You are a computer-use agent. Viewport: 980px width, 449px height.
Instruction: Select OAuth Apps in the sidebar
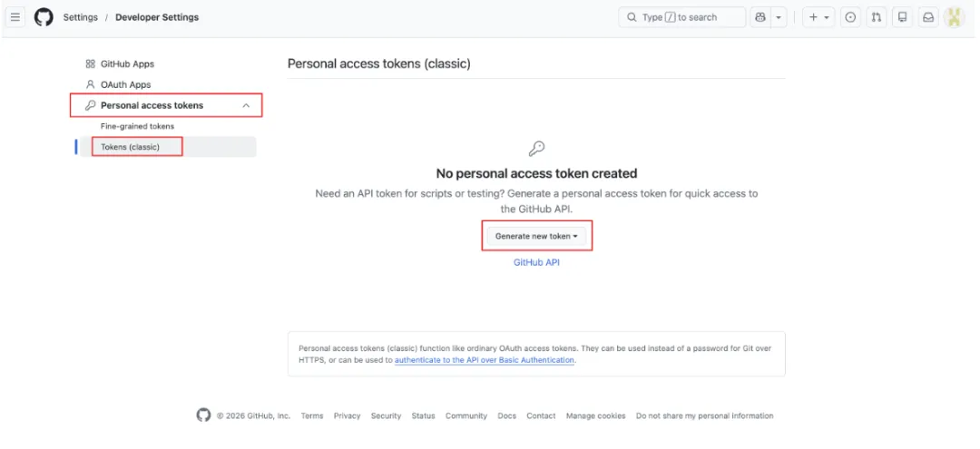click(x=125, y=84)
